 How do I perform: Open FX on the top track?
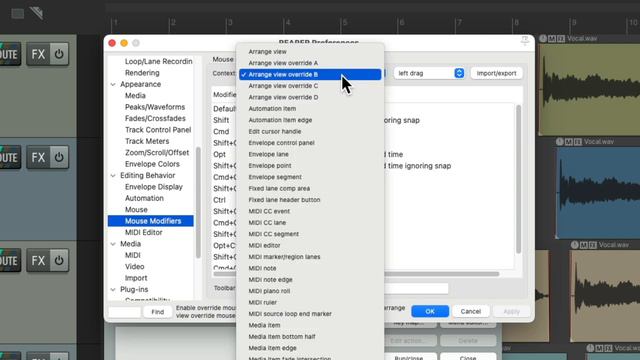tap(38, 54)
